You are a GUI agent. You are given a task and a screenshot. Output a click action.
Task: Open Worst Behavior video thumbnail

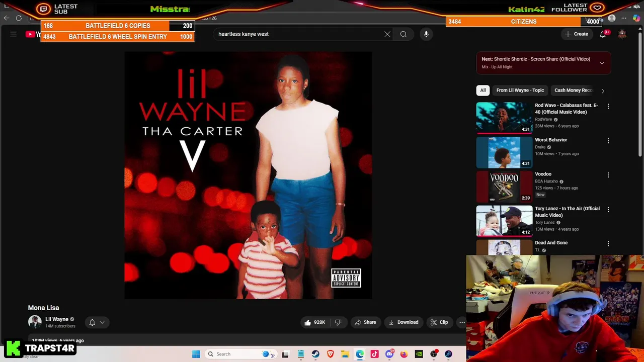coord(504,152)
